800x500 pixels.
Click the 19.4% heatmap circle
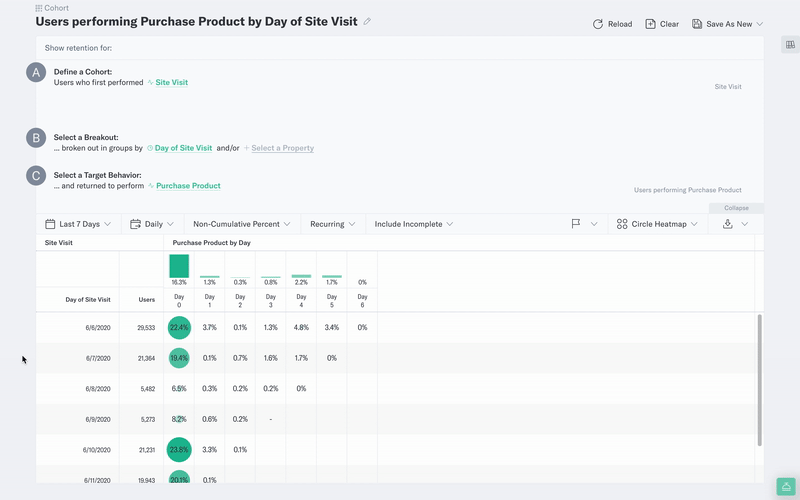[179, 358]
